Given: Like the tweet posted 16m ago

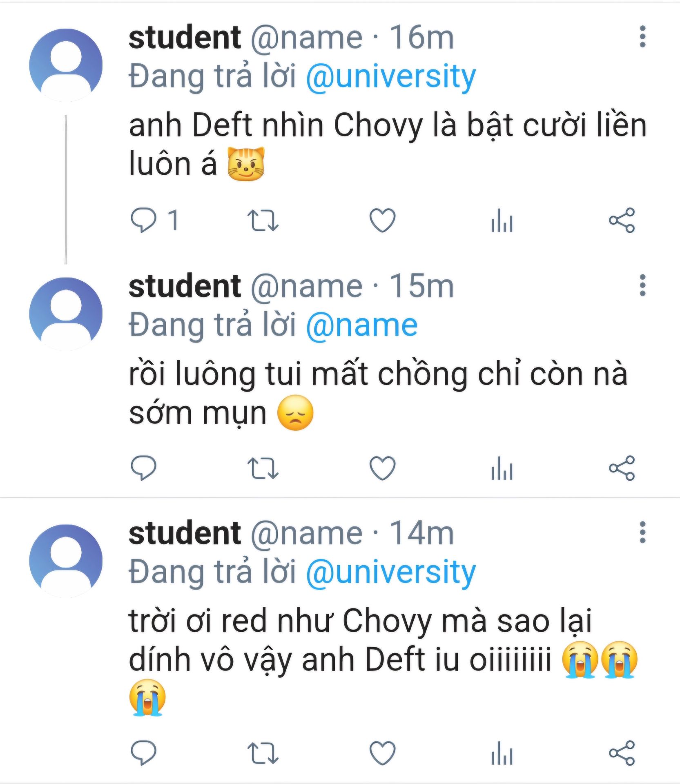Looking at the screenshot, I should pos(382,220).
